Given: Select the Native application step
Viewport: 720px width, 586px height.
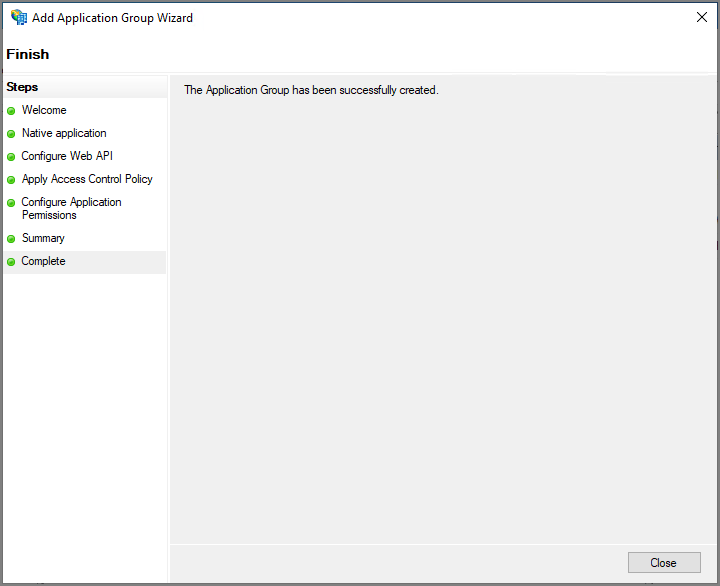Looking at the screenshot, I should (64, 133).
